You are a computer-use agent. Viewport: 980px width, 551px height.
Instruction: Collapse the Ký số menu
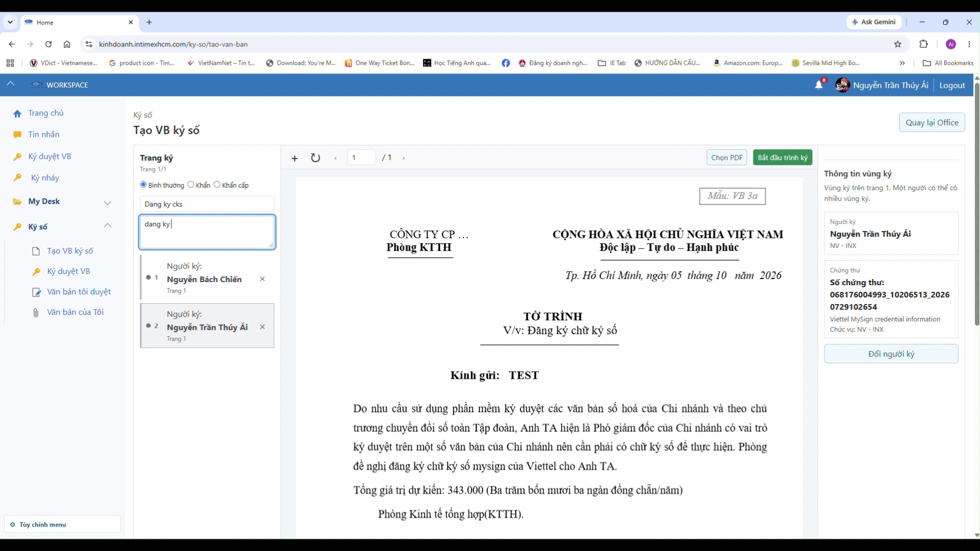(x=108, y=226)
